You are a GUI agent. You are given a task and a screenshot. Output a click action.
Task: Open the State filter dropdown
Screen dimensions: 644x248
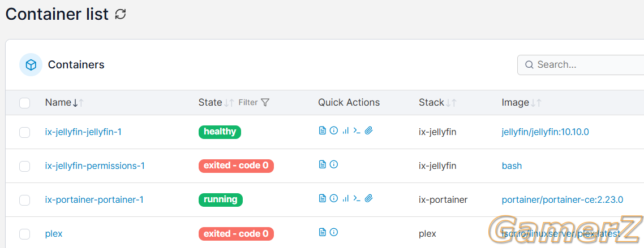[x=254, y=102]
